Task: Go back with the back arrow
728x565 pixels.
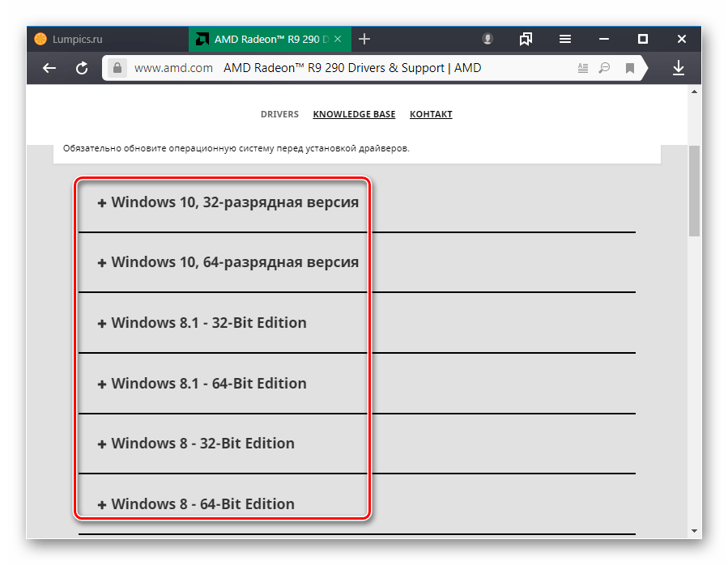Action: 49,68
